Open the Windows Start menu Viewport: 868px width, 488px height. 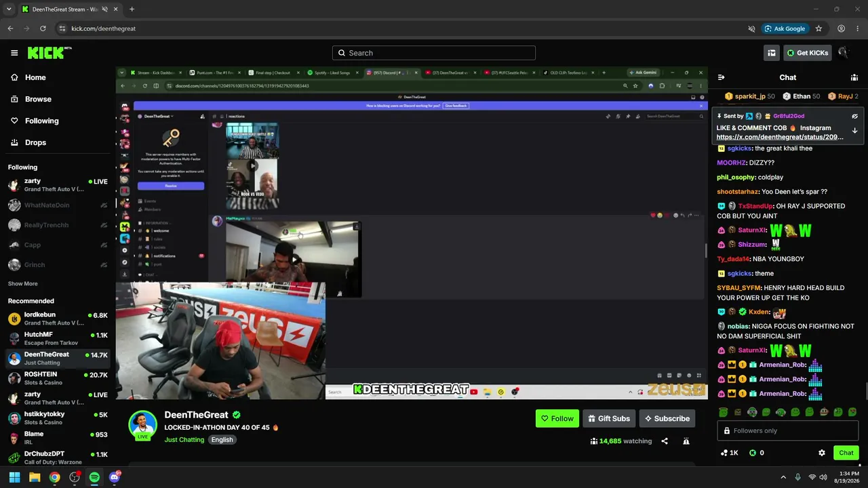[14, 477]
